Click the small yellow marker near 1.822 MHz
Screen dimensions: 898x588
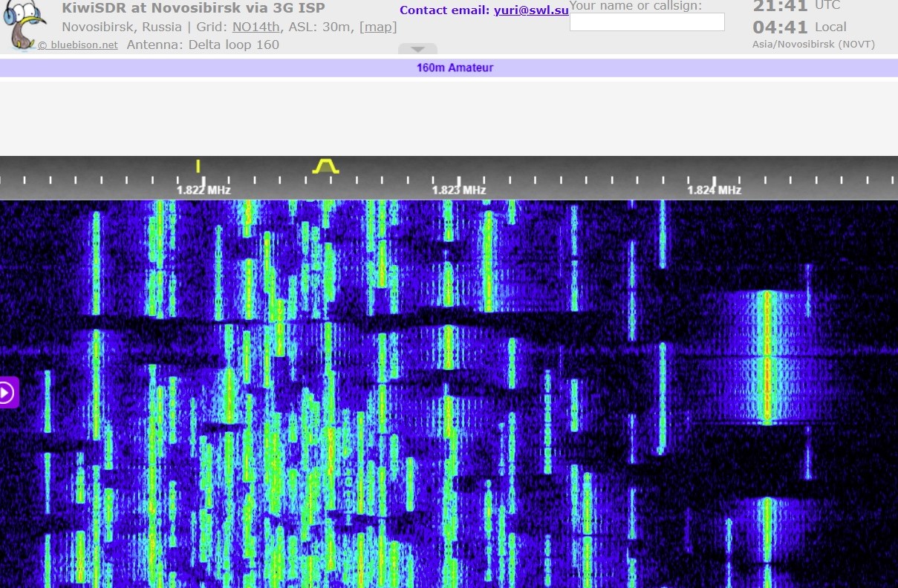coord(198,166)
